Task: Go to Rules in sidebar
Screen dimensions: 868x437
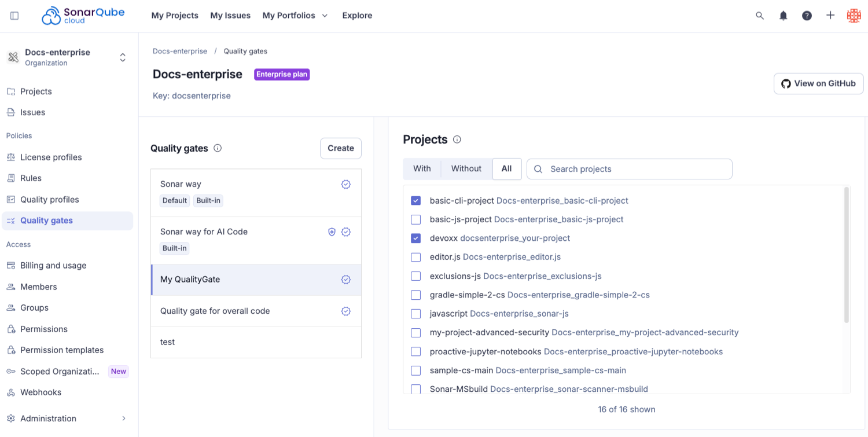Action: tap(68, 178)
